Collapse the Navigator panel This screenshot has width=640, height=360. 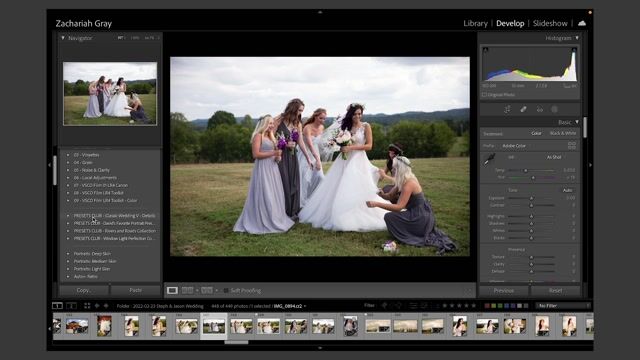[x=63, y=38]
